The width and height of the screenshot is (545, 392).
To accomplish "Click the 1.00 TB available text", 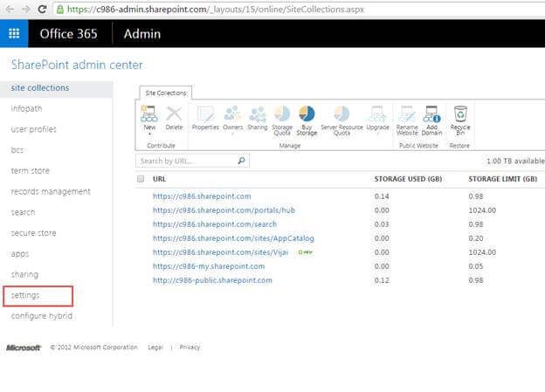I will click(x=515, y=161).
